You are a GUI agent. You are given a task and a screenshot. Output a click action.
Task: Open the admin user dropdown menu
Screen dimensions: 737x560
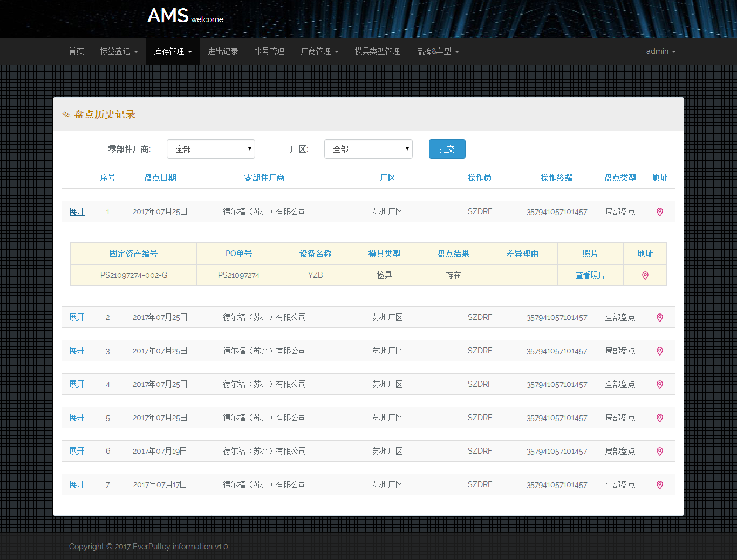tap(660, 51)
